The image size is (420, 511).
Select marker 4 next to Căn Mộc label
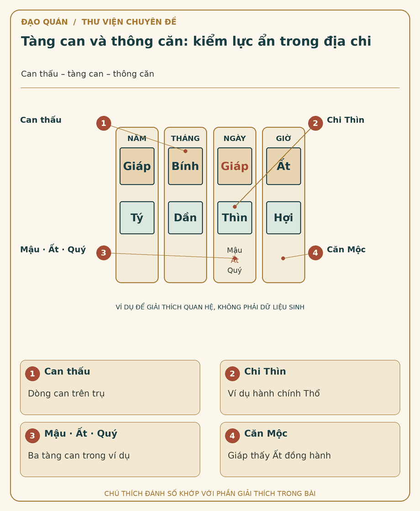coord(315,253)
